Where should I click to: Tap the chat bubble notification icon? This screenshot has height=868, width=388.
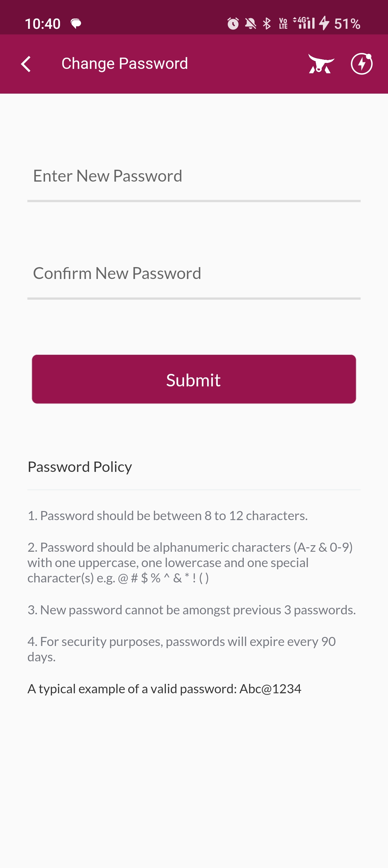point(76,23)
